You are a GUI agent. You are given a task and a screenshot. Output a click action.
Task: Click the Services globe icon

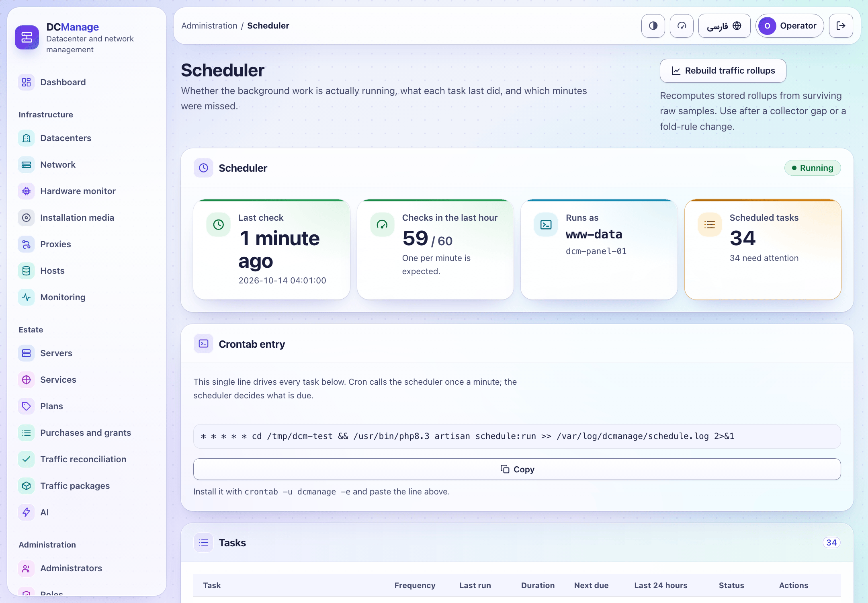pyautogui.click(x=26, y=379)
